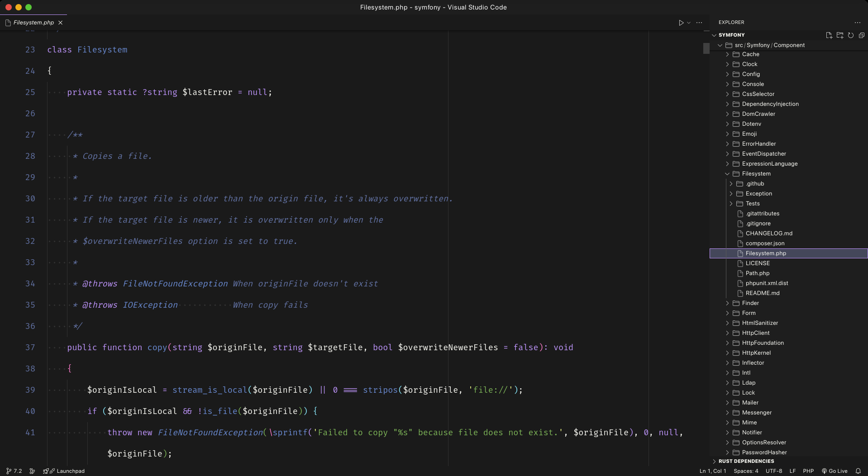868x476 pixels.
Task: Change end of line sequence LF
Action: (792, 471)
